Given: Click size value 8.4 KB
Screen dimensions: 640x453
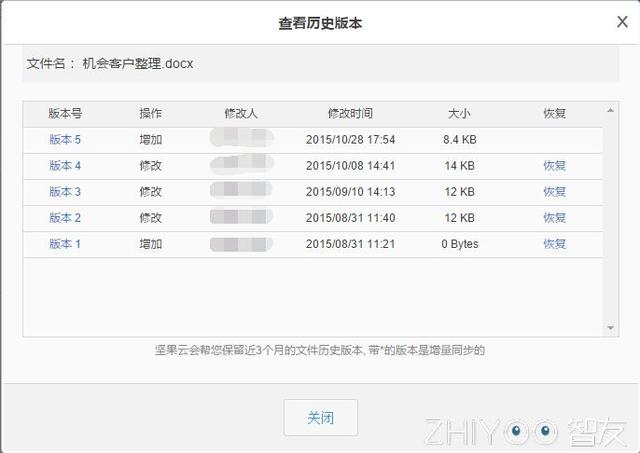Looking at the screenshot, I should coord(460,140).
